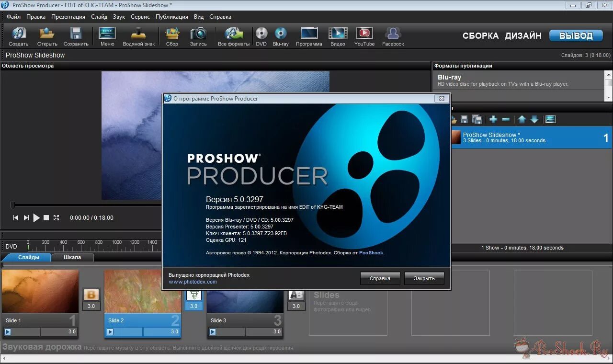Open the Справка menu

(x=220, y=17)
